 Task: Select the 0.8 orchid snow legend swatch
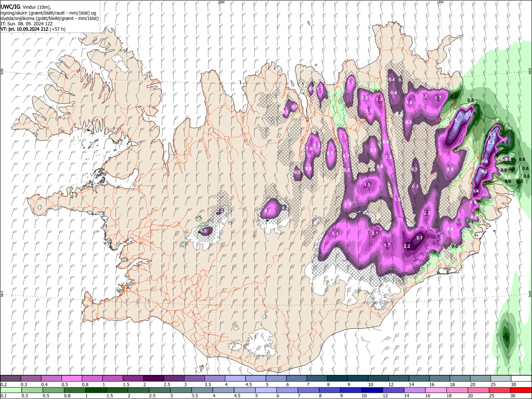click(92, 379)
